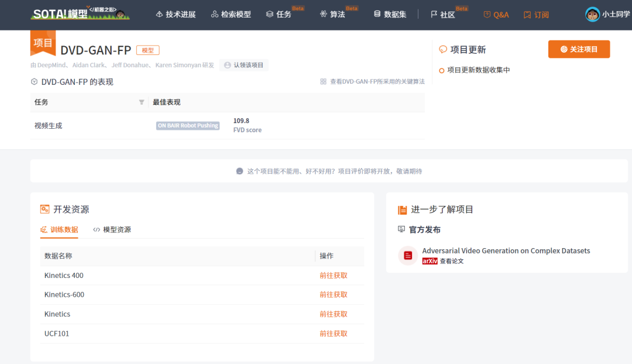Image resolution: width=632 pixels, height=364 pixels.
Task: Click 前往获取 for Kinetics 400 dataset
Action: [333, 275]
